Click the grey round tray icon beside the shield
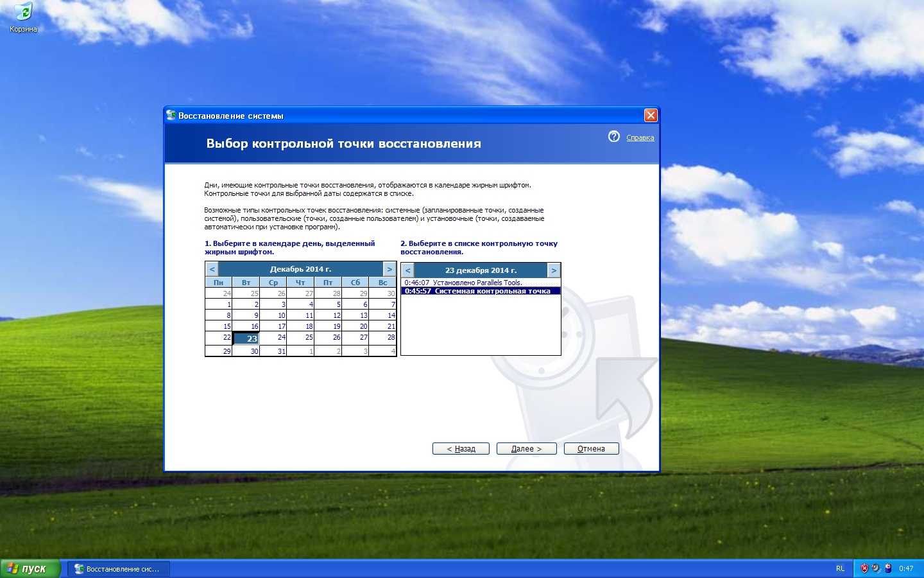Screen dimensions: 924x578 [876, 568]
